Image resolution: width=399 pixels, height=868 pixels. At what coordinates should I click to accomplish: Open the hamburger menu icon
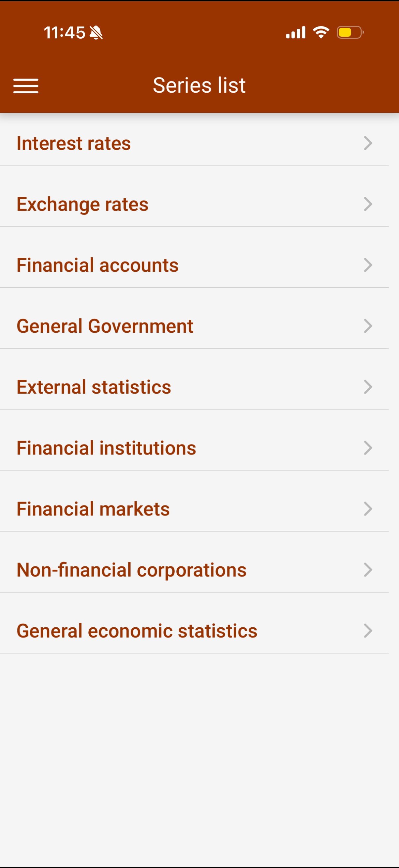[25, 86]
